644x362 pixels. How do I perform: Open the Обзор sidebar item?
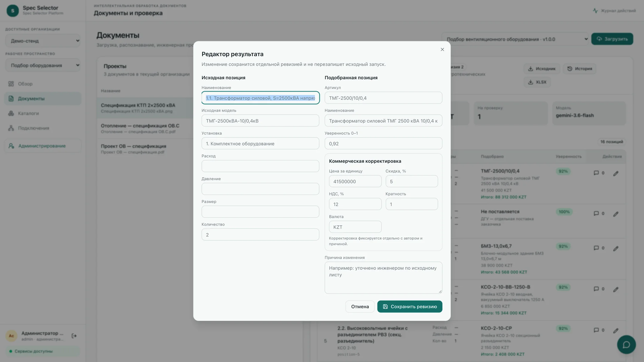pos(43,84)
